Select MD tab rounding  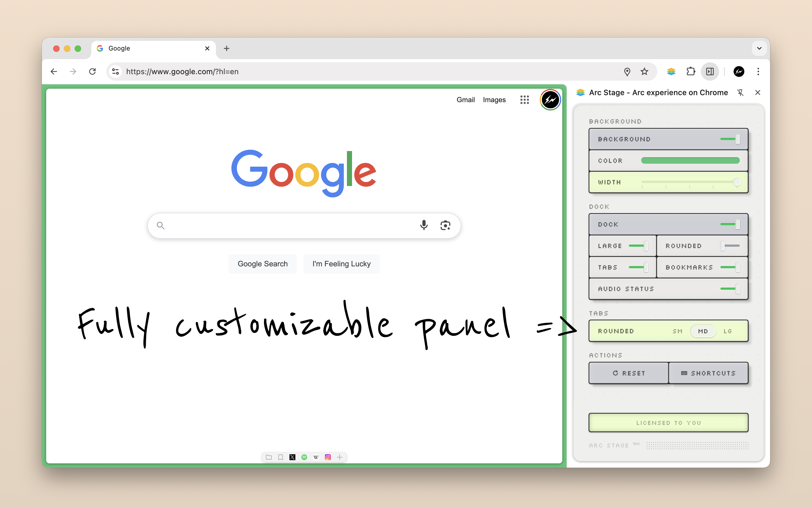(703, 331)
